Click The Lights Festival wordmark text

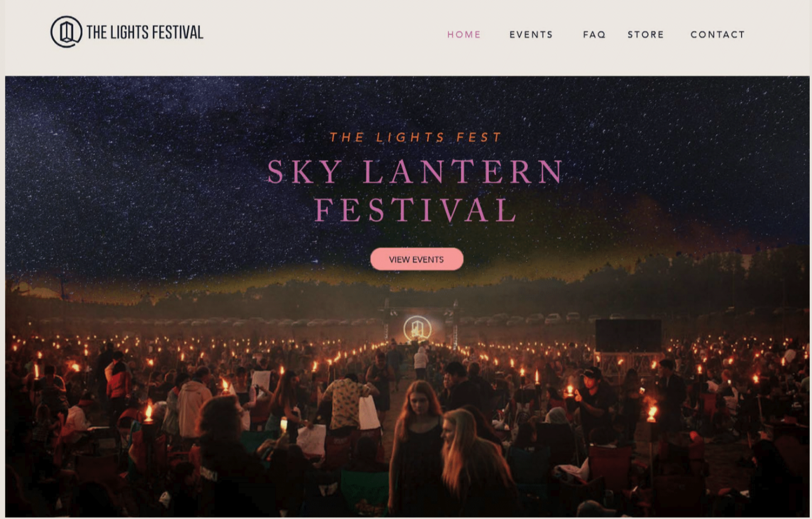(145, 32)
